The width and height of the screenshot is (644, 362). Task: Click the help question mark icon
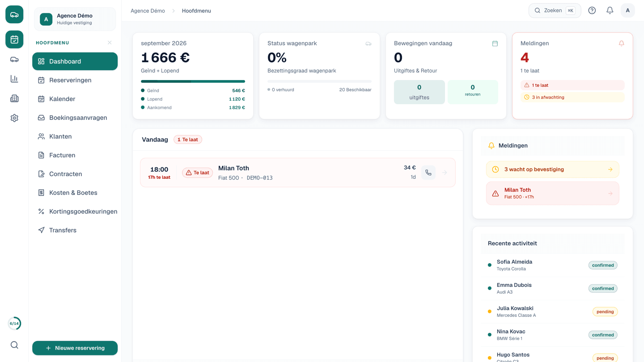[592, 10]
